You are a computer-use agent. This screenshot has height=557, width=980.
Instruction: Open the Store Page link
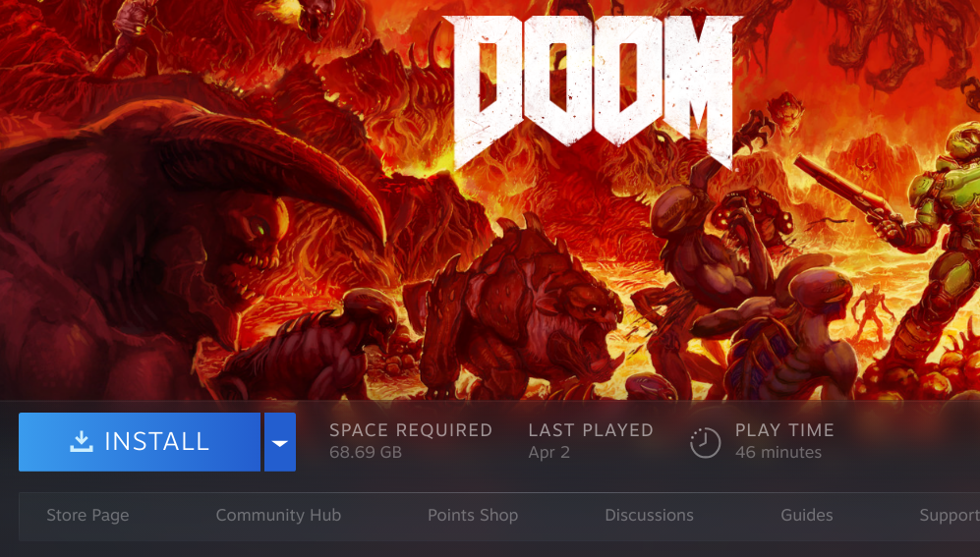[x=87, y=515]
